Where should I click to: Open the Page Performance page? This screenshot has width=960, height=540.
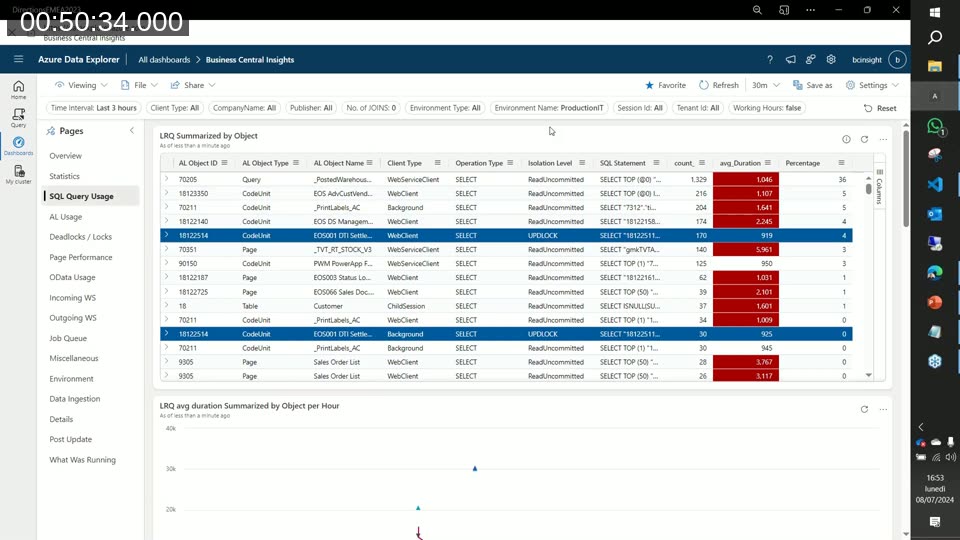tap(81, 257)
